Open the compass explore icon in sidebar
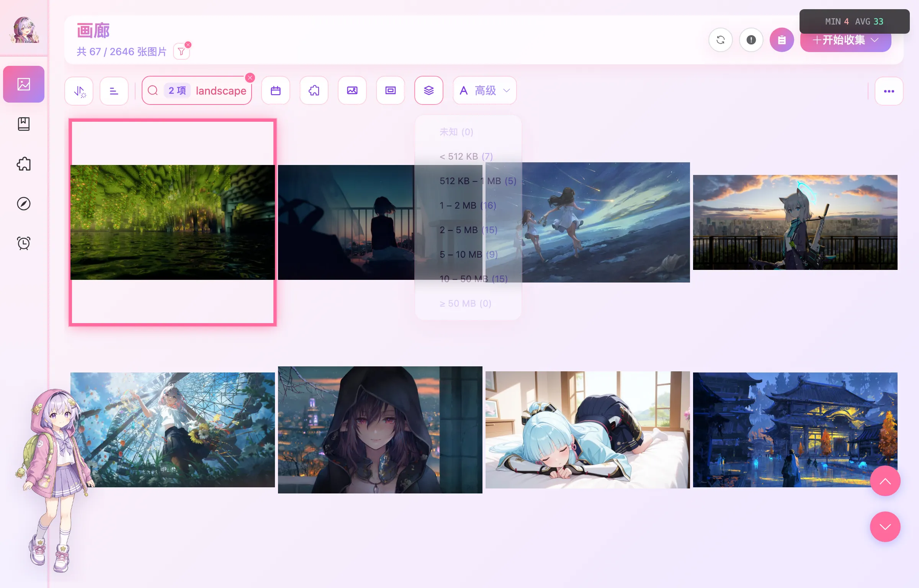 pyautogui.click(x=24, y=204)
